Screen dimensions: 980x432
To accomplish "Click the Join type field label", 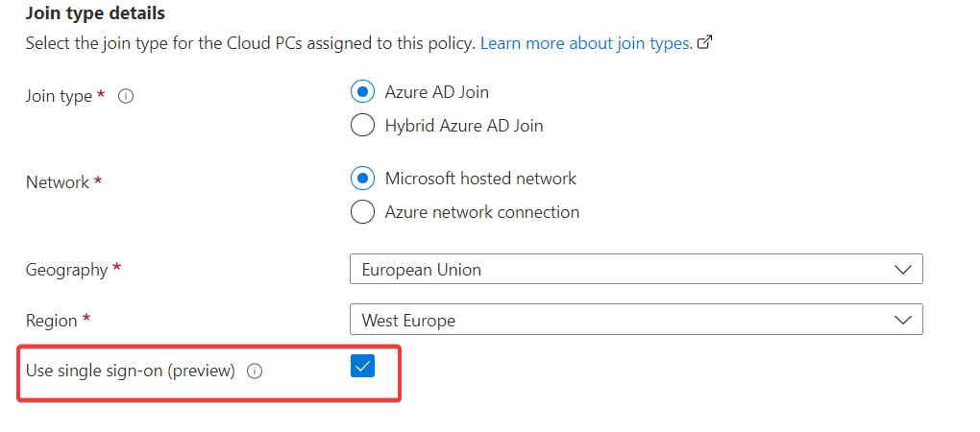I will tap(59, 96).
